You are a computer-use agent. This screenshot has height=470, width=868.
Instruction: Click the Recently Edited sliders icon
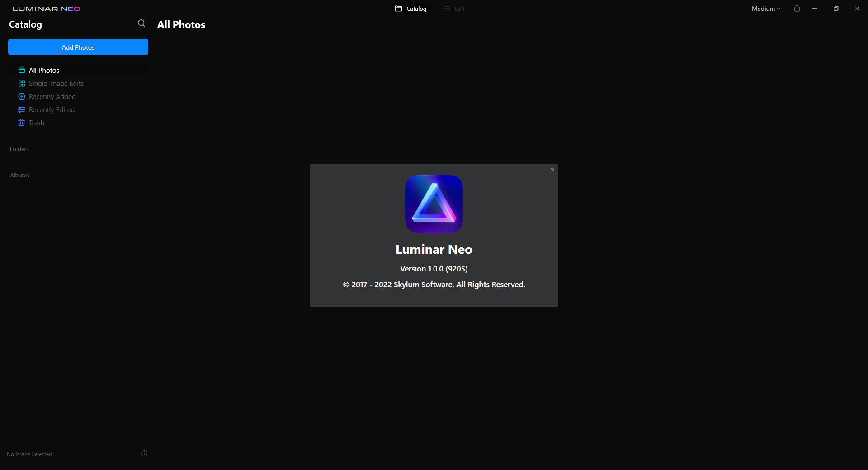(21, 109)
